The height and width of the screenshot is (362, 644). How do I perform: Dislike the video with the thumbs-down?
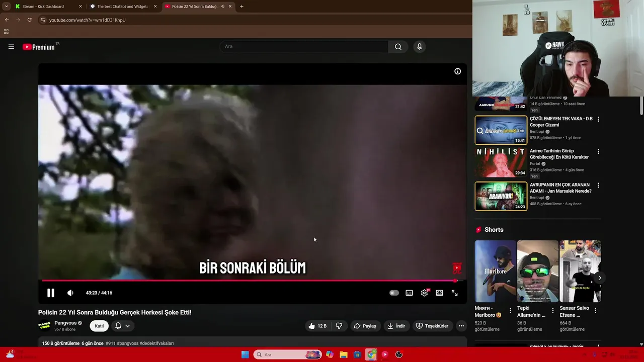coord(339,326)
